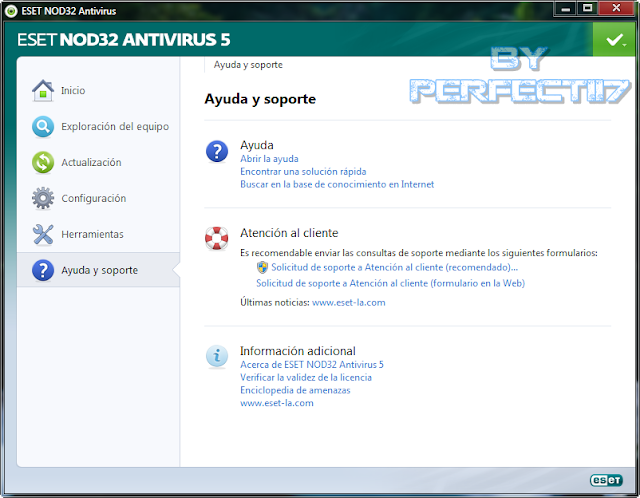
Task: Open the Abrir la ayuda link
Action: click(269, 159)
